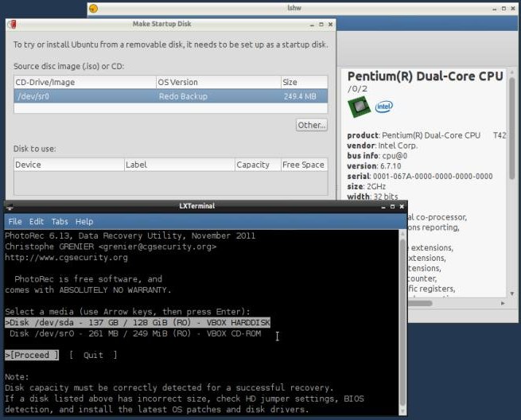This screenshot has height=420, width=521.
Task: Click the lshw horizontal scrollbar thumb
Action: 420,303
